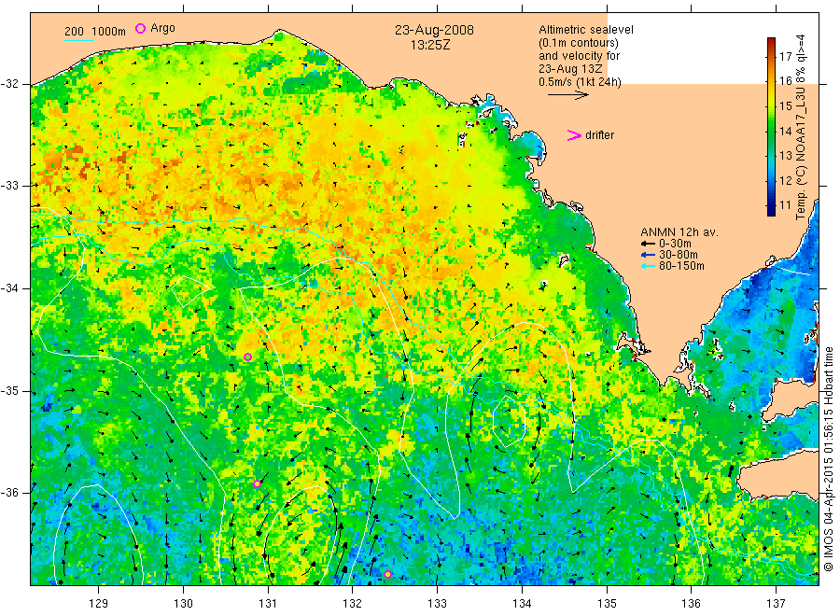Click the 0.5m/s velocity scale arrow

pyautogui.click(x=567, y=95)
